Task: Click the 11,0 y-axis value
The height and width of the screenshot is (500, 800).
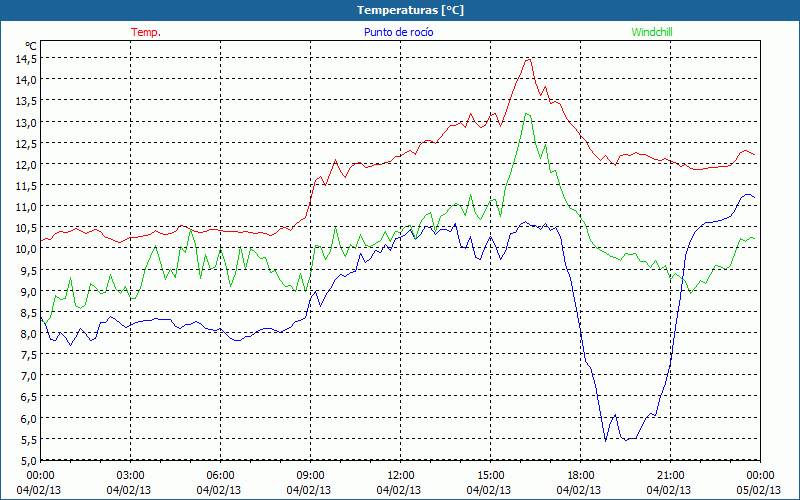Action: coord(26,207)
